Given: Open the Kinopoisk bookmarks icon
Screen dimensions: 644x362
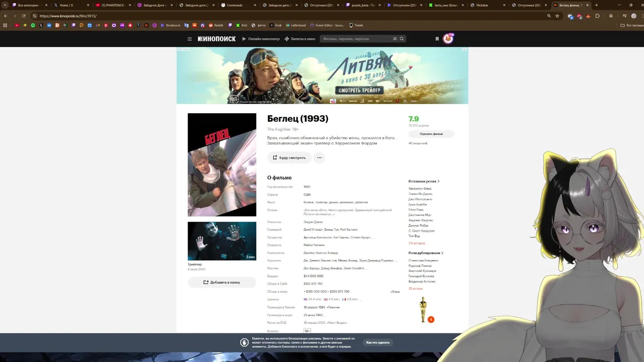Looking at the screenshot, I should (437, 39).
